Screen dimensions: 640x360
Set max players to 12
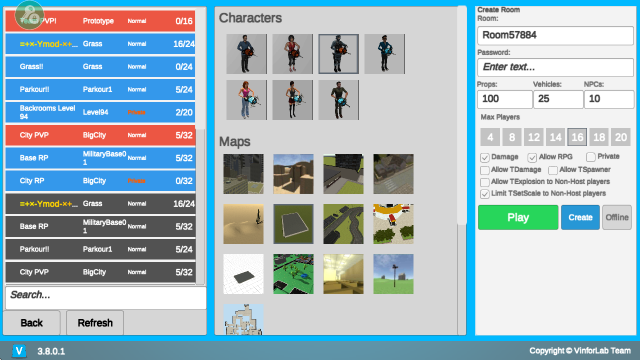pyautogui.click(x=533, y=137)
